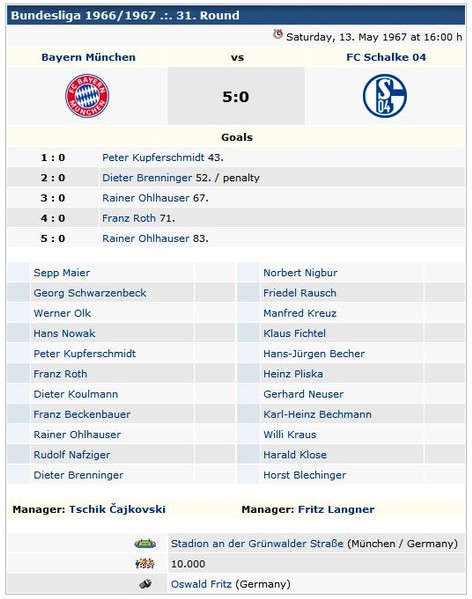Screen dimensions: 472x599
Task: Click the attendance crowd icon
Action: point(145,563)
